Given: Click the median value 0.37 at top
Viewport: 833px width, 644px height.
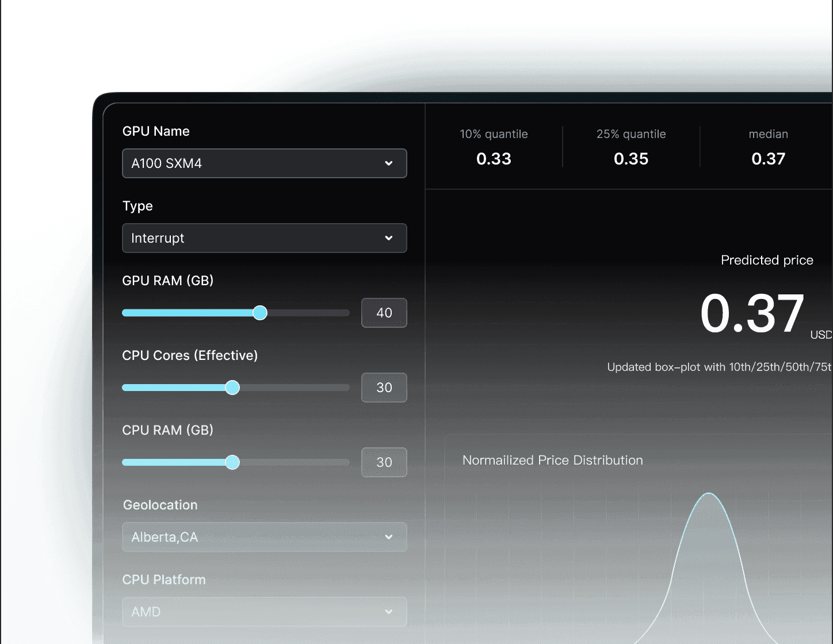Looking at the screenshot, I should 769,159.
